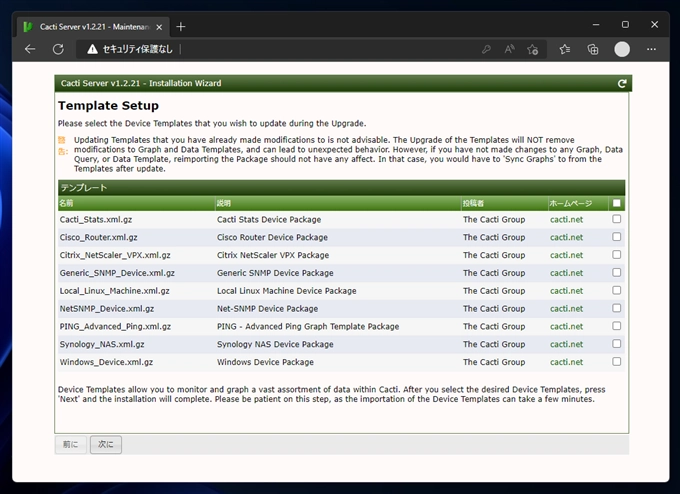
Task: Click 'PING - Advanced Ping Graph Template Package' text
Action: click(308, 326)
